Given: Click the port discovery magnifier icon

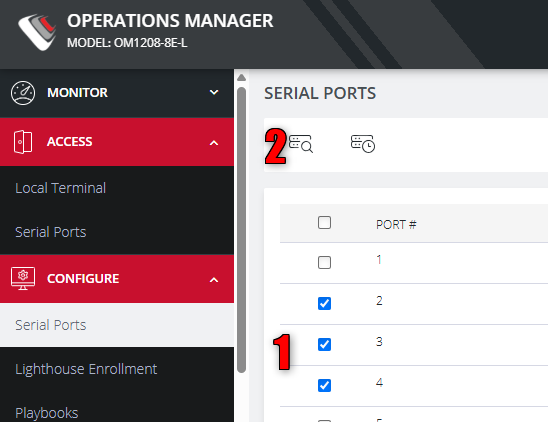Looking at the screenshot, I should pyautogui.click(x=301, y=144).
